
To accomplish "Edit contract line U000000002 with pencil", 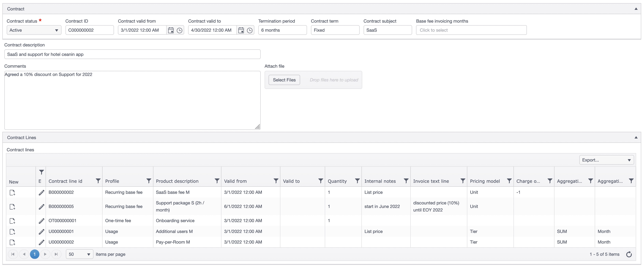I will tap(41, 242).
